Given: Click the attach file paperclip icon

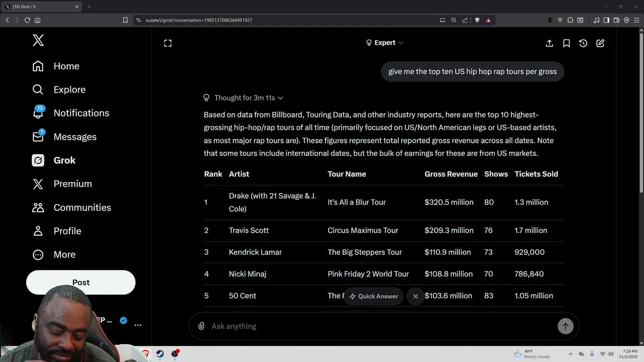Looking at the screenshot, I should (x=201, y=326).
